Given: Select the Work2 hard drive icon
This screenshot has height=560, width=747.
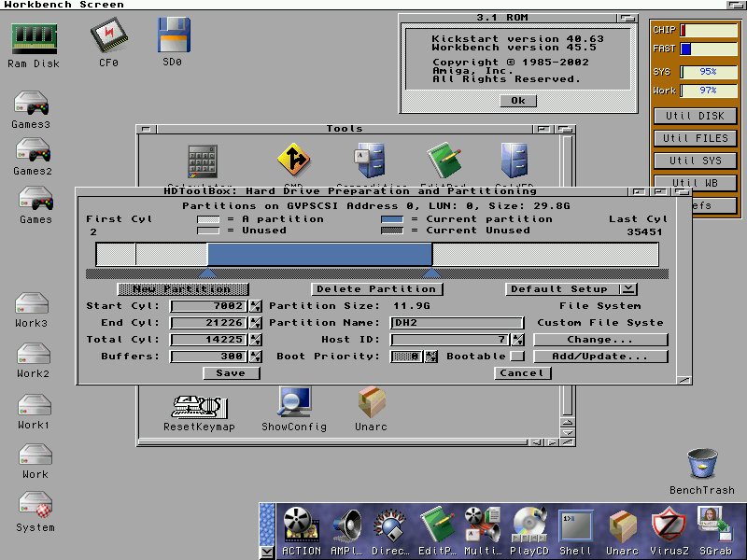Looking at the screenshot, I should click(34, 355).
